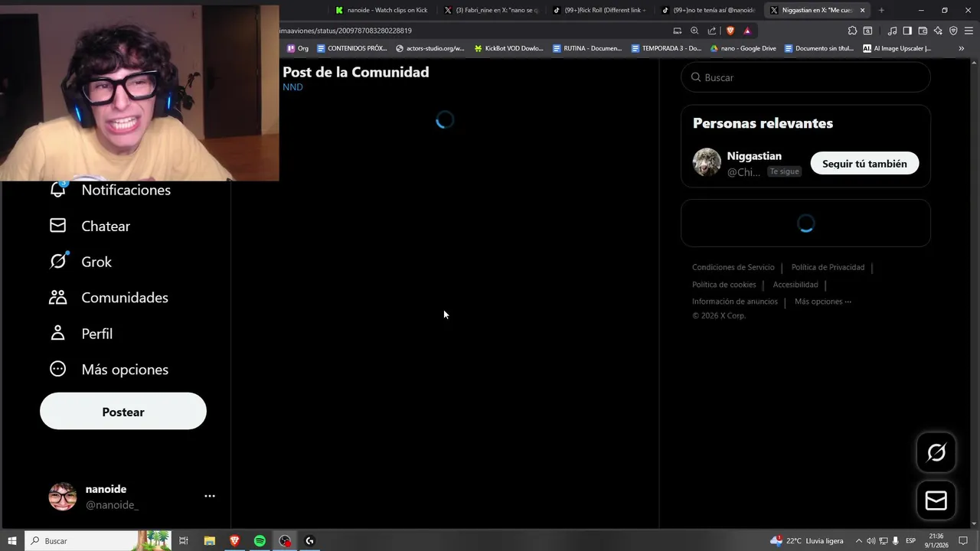Switch to Rick Roll TikTok tab

coord(600,10)
